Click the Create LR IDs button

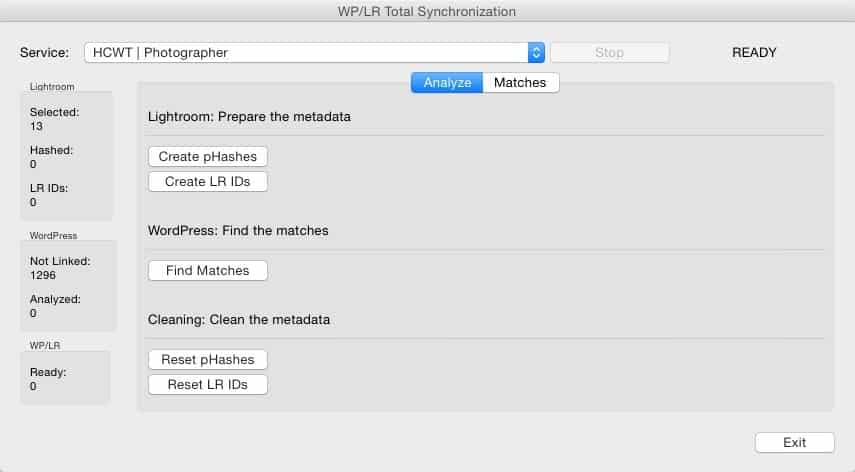[208, 181]
